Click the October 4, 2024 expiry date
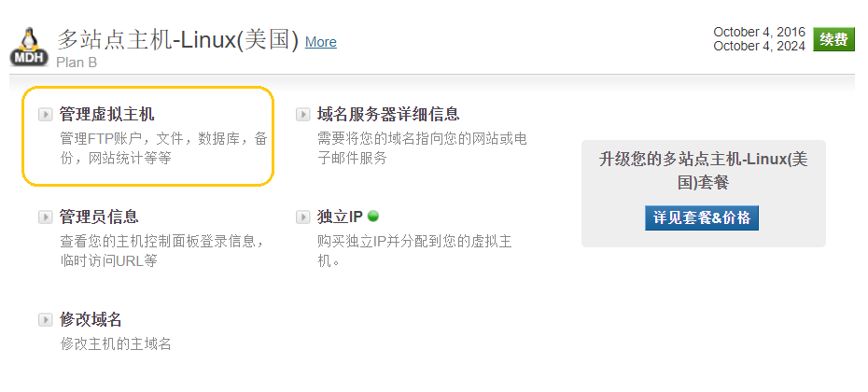The image size is (868, 392). pyautogui.click(x=759, y=47)
